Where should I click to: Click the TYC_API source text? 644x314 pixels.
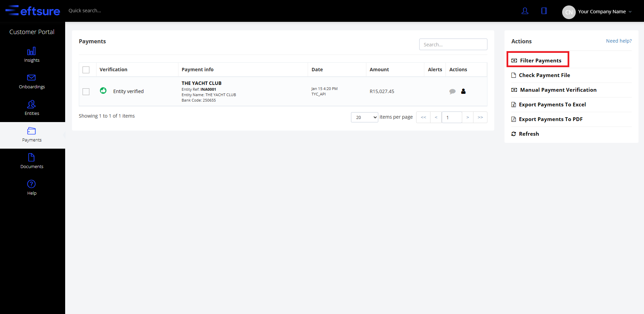click(x=319, y=94)
